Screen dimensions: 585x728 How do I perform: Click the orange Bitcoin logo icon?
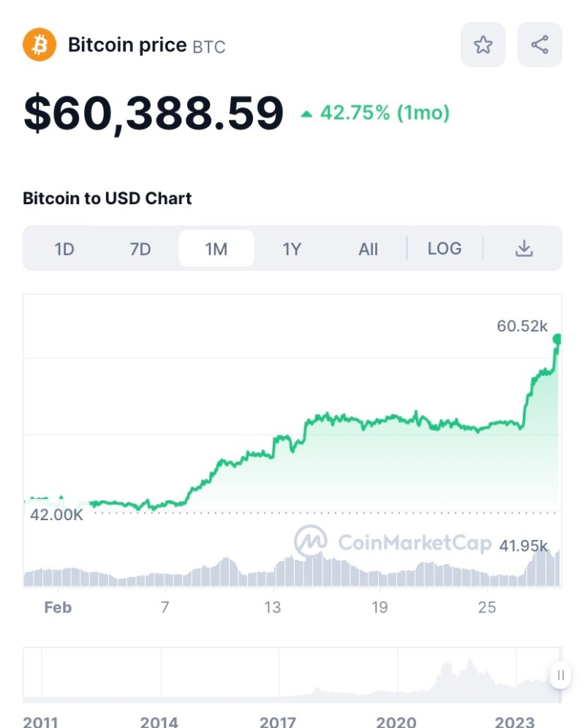(39, 45)
